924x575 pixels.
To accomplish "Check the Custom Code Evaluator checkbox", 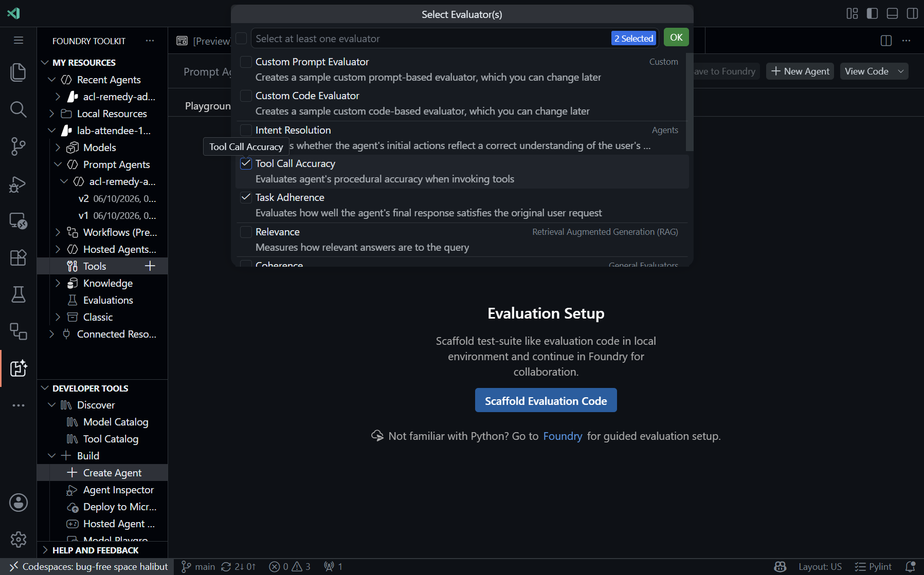I will (x=246, y=96).
